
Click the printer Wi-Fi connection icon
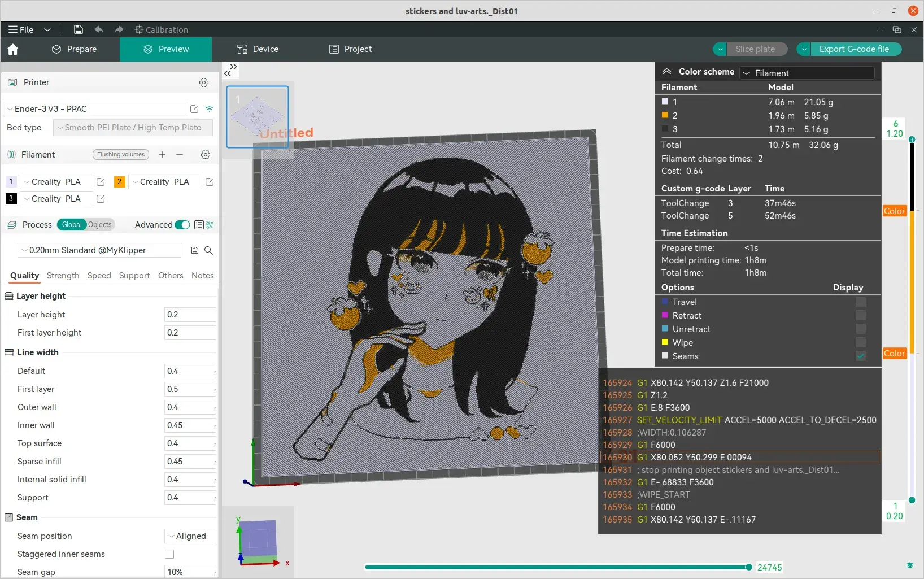tap(210, 109)
